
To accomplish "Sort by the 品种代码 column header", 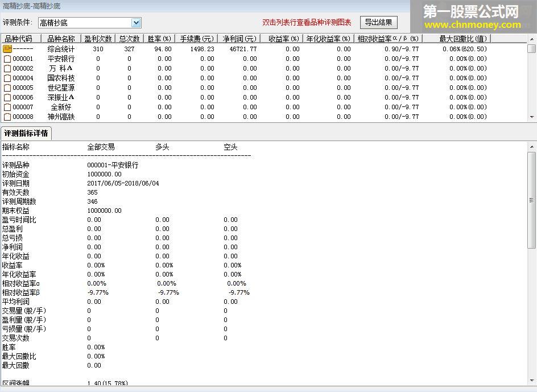I will [x=20, y=39].
